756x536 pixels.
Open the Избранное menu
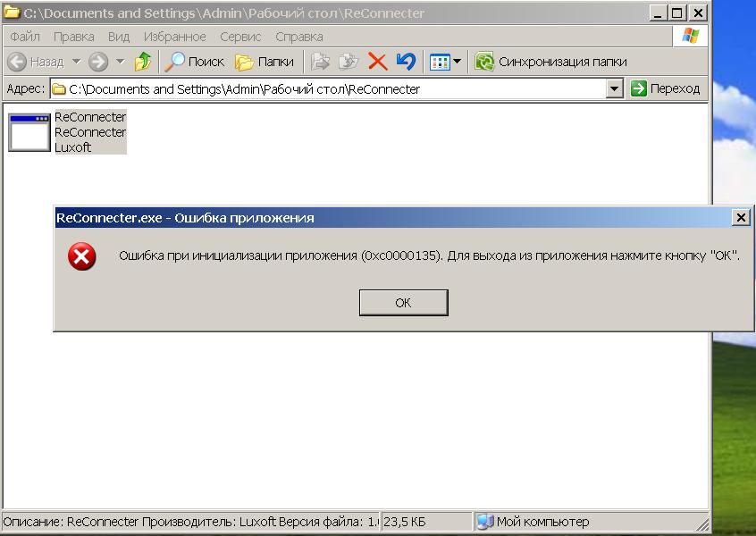[175, 37]
